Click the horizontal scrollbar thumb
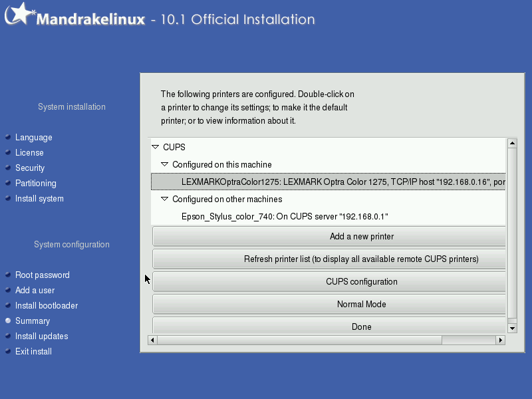Image resolution: width=532 pixels, height=399 pixels. [300, 340]
